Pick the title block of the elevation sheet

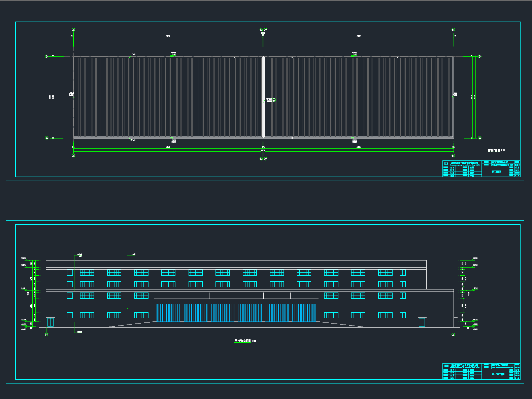[481, 371]
